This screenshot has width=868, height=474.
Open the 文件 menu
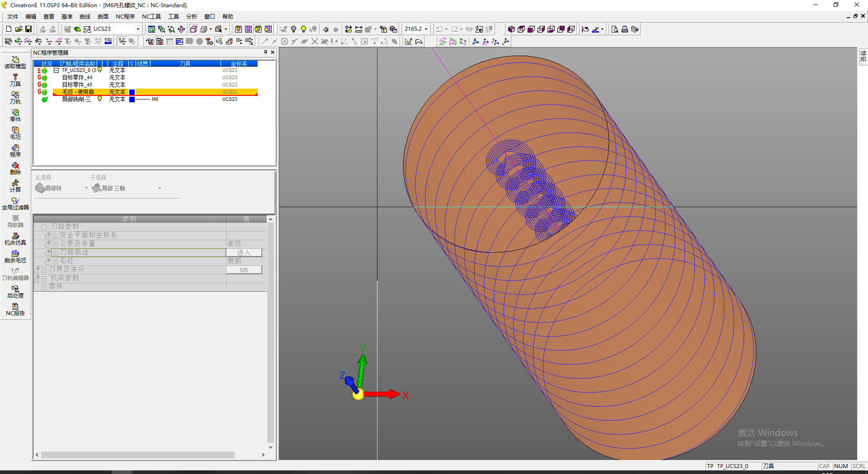pyautogui.click(x=13, y=17)
